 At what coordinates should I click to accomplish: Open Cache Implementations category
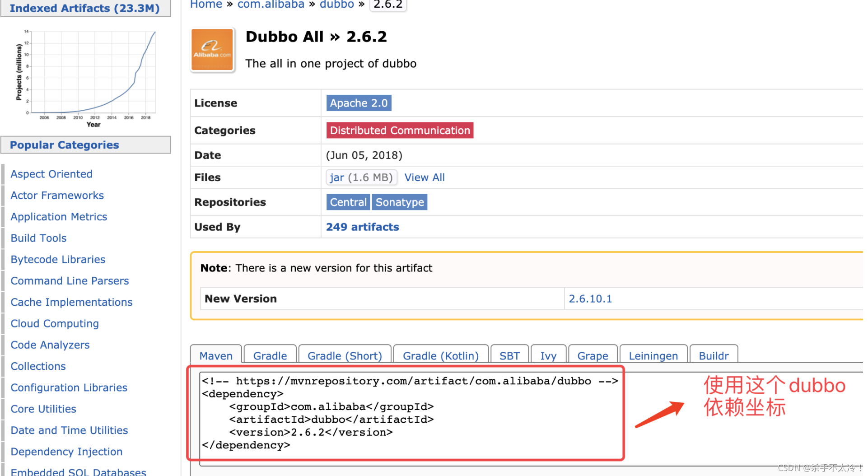[x=71, y=302]
